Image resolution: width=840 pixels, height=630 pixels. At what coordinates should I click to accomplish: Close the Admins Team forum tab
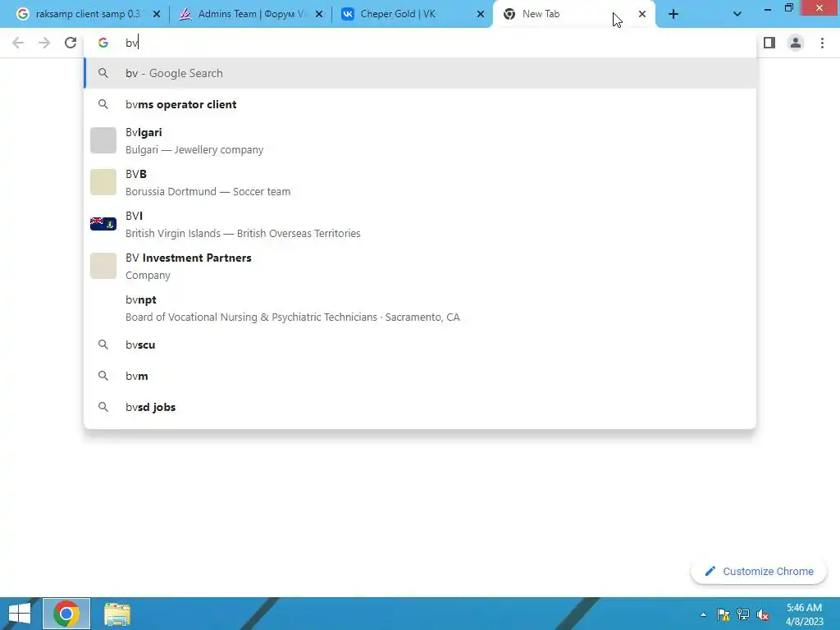pos(319,15)
